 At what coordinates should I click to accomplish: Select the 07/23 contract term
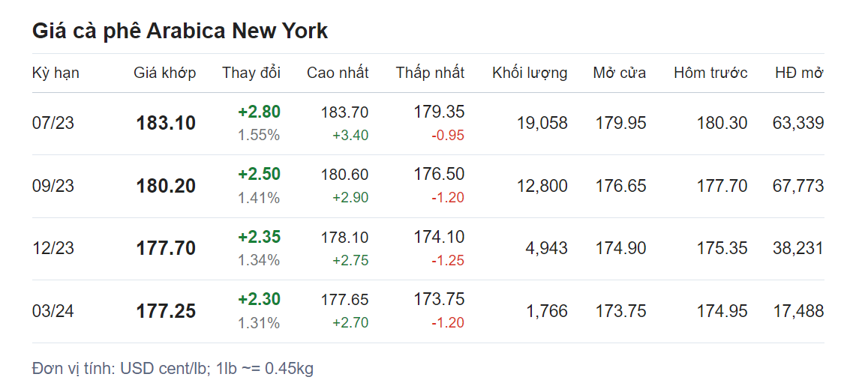tap(53, 123)
